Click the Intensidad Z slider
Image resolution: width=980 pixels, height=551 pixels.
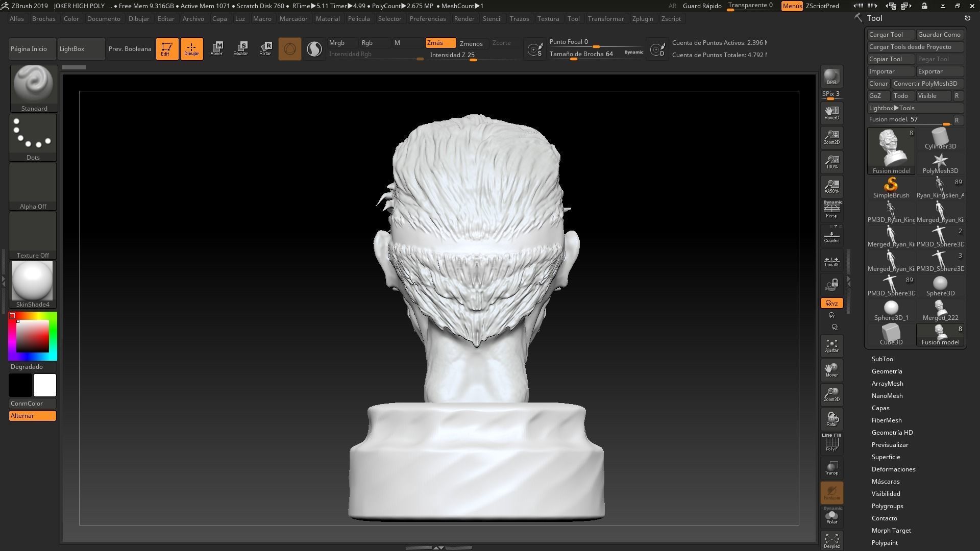coord(474,55)
